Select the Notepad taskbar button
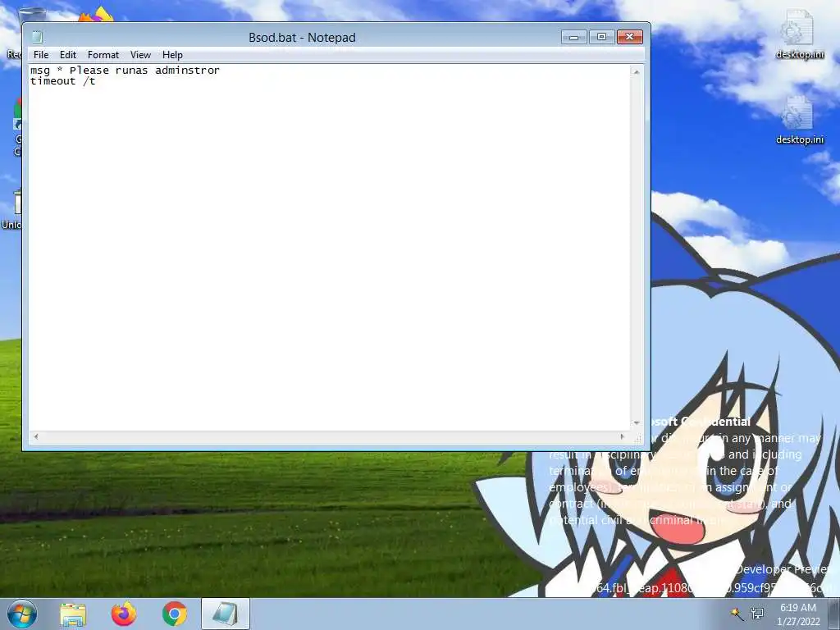Screen dimensions: 840x630 (226, 614)
